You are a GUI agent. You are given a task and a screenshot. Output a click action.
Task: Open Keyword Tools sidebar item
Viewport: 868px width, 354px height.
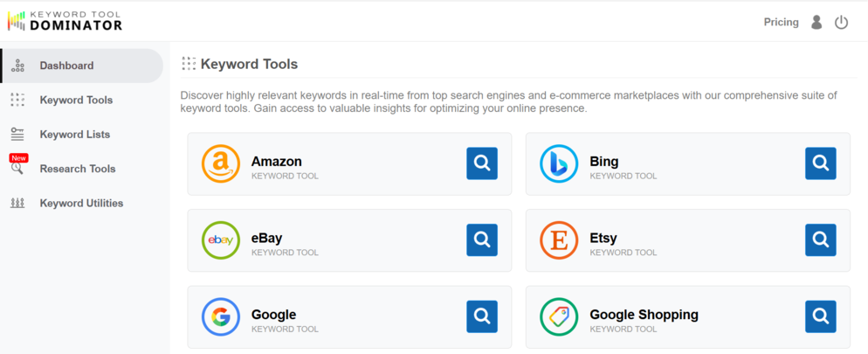point(82,101)
